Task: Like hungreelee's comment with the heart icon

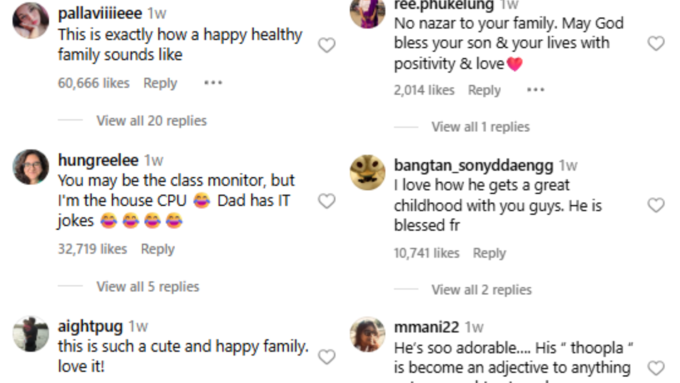Action: coord(327,201)
